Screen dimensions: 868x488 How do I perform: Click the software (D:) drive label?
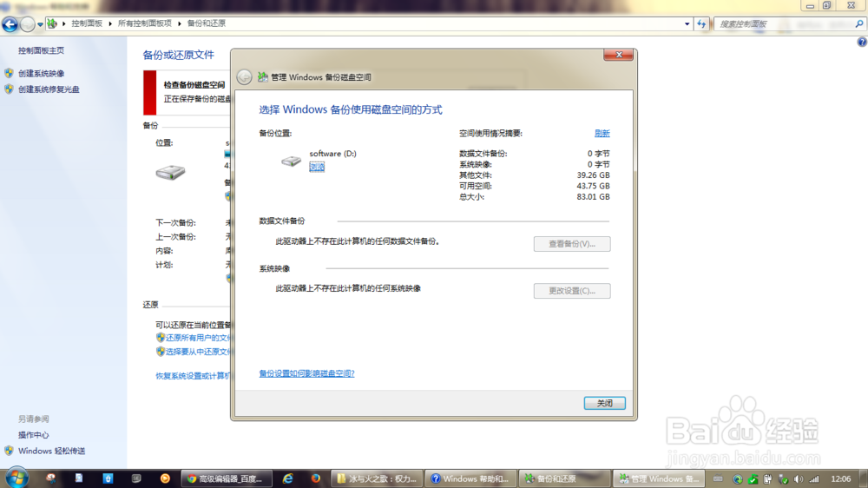pyautogui.click(x=332, y=154)
